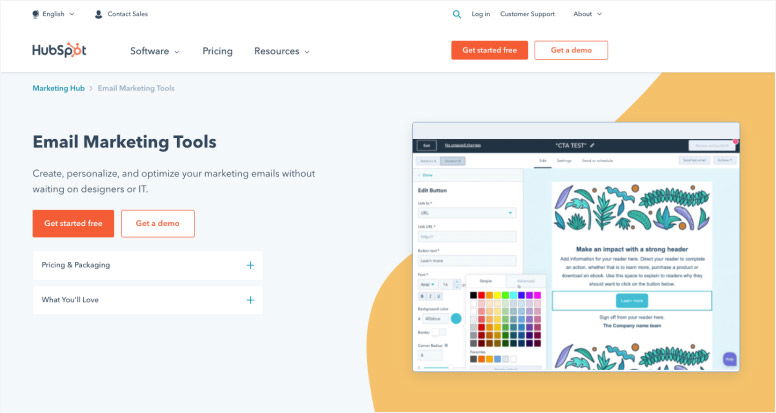This screenshot has height=413, width=776.
Task: Open the Pricing menu item
Action: 217,51
